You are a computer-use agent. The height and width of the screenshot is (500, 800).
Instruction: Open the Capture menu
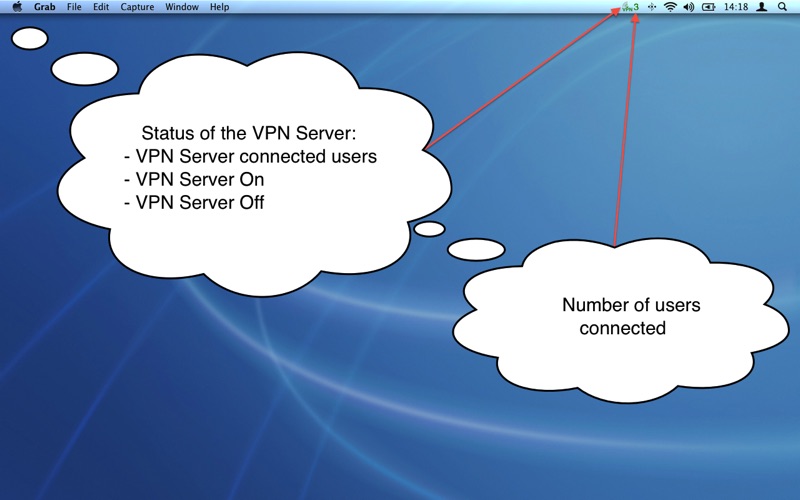(x=137, y=7)
